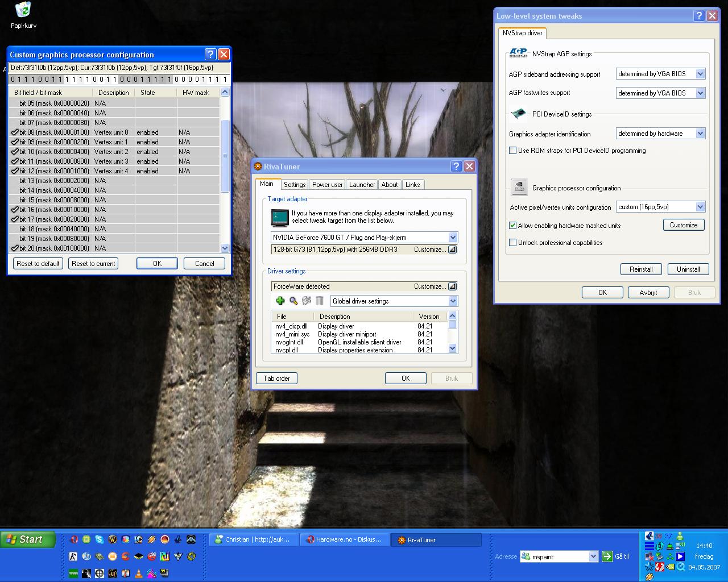Screen dimensions: 728x582
Task: Click Reinstall button in NVStrap driver
Action: (x=641, y=269)
